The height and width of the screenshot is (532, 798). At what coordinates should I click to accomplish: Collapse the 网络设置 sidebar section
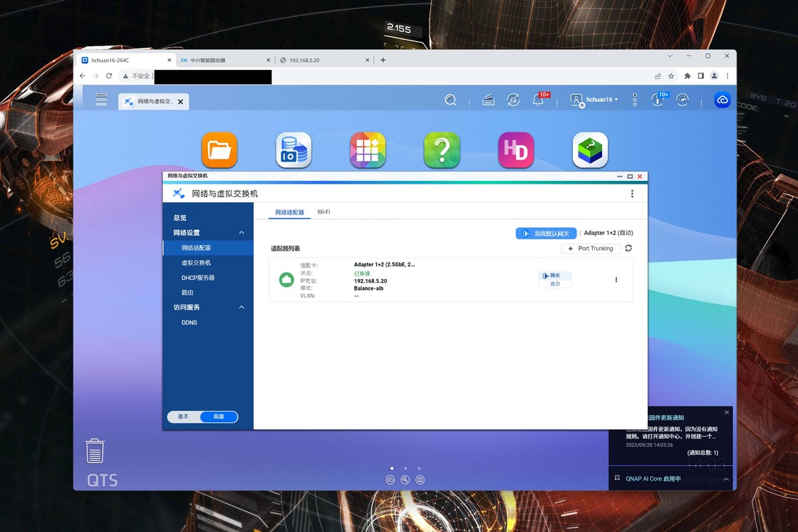(242, 233)
